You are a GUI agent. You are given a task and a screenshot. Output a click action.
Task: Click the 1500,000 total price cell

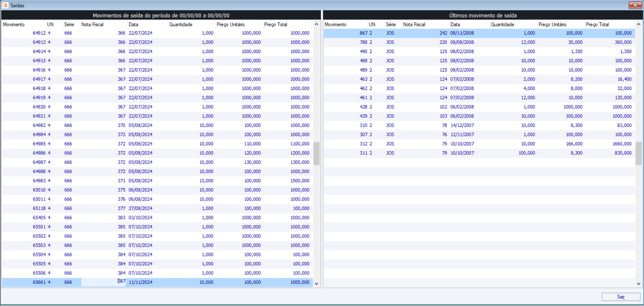click(300, 181)
